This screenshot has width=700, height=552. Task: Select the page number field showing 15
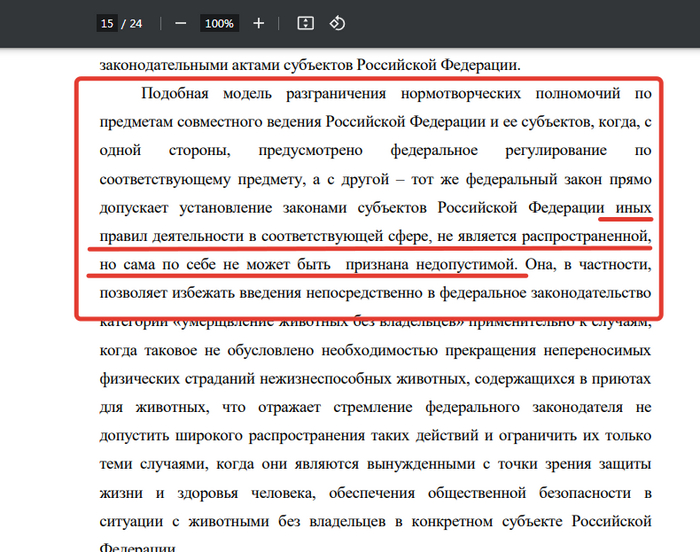click(107, 23)
